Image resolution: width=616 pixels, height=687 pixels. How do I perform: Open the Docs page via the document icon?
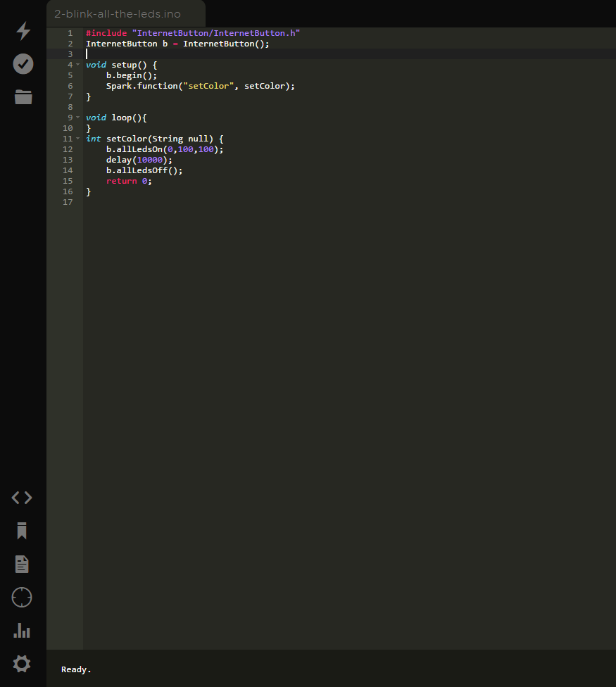pyautogui.click(x=22, y=564)
